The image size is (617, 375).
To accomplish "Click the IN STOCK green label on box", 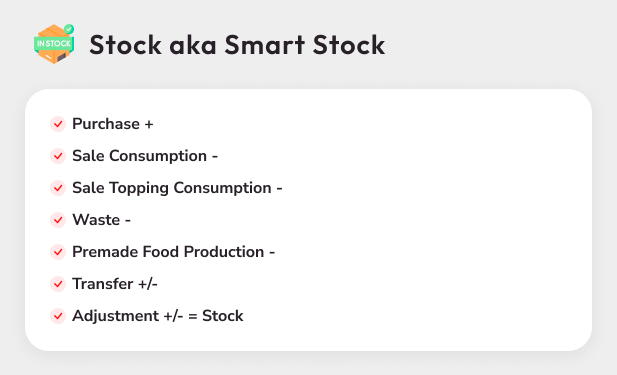I will tap(54, 43).
